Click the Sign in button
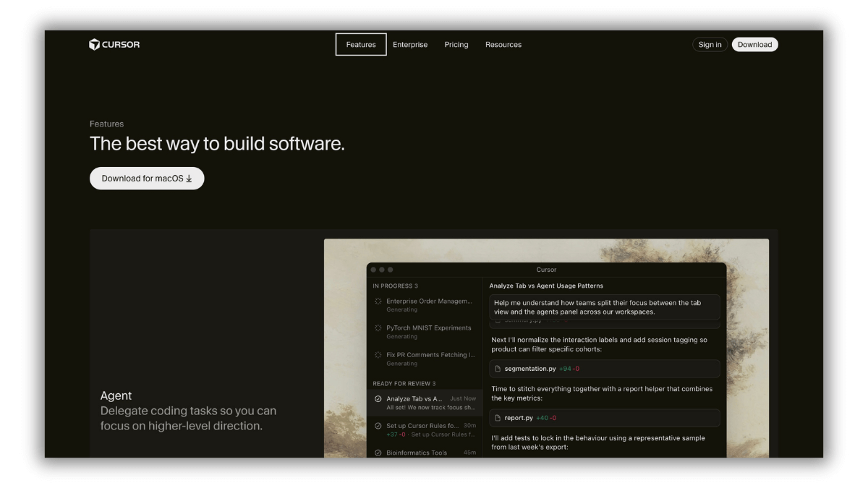 pyautogui.click(x=710, y=45)
